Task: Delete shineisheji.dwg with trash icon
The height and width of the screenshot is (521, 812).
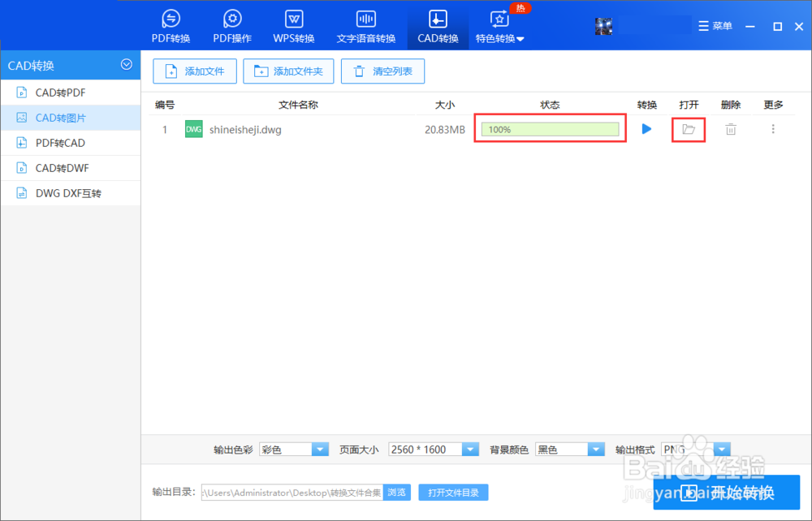Action: pyautogui.click(x=731, y=129)
